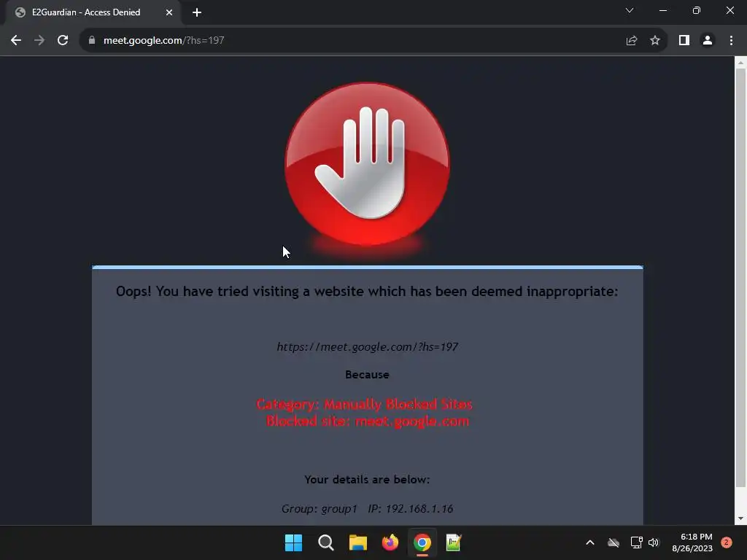747x560 pixels.
Task: Show hidden system tray icons
Action: tap(589, 542)
